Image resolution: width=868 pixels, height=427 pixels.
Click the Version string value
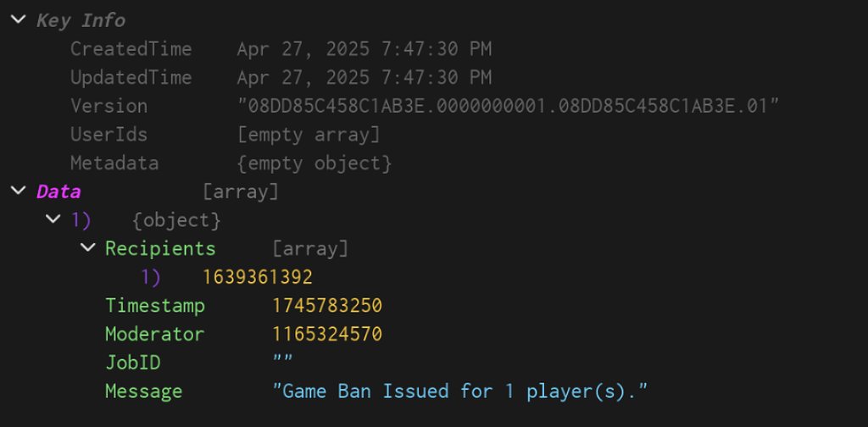508,106
